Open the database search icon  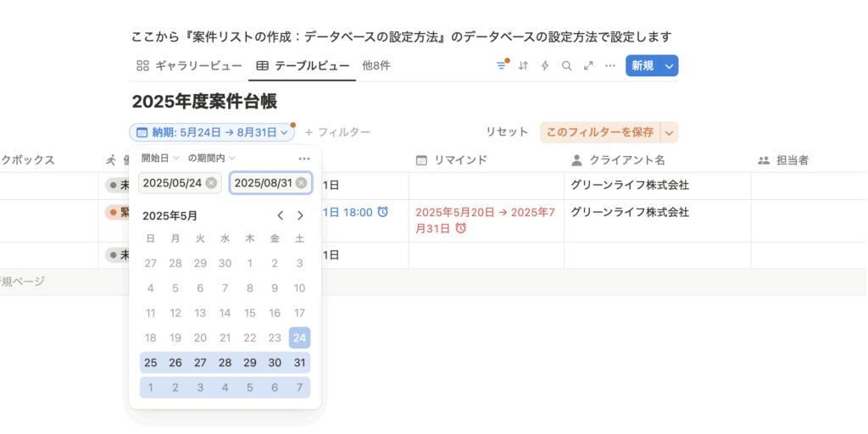(566, 65)
